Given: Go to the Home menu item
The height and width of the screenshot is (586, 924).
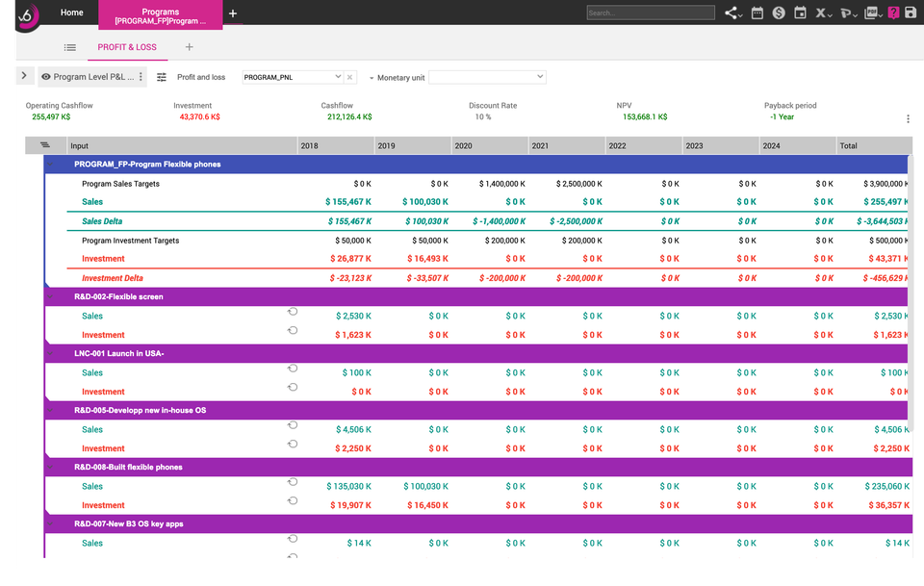Looking at the screenshot, I should pos(71,13).
